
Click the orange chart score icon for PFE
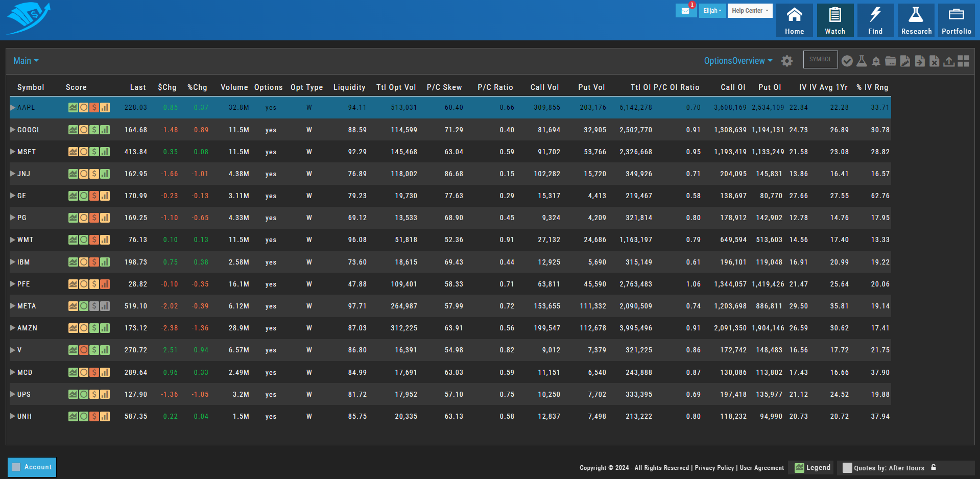(73, 284)
